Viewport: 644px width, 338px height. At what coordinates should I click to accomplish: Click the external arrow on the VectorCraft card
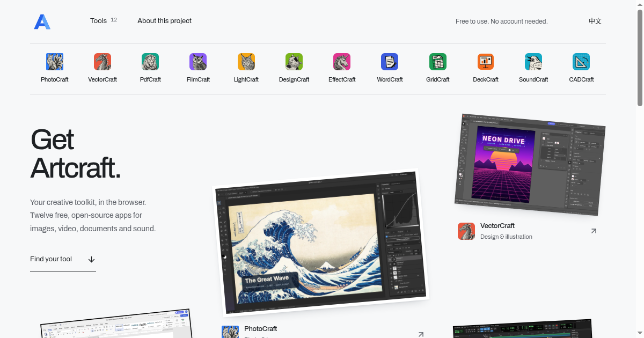pos(594,231)
